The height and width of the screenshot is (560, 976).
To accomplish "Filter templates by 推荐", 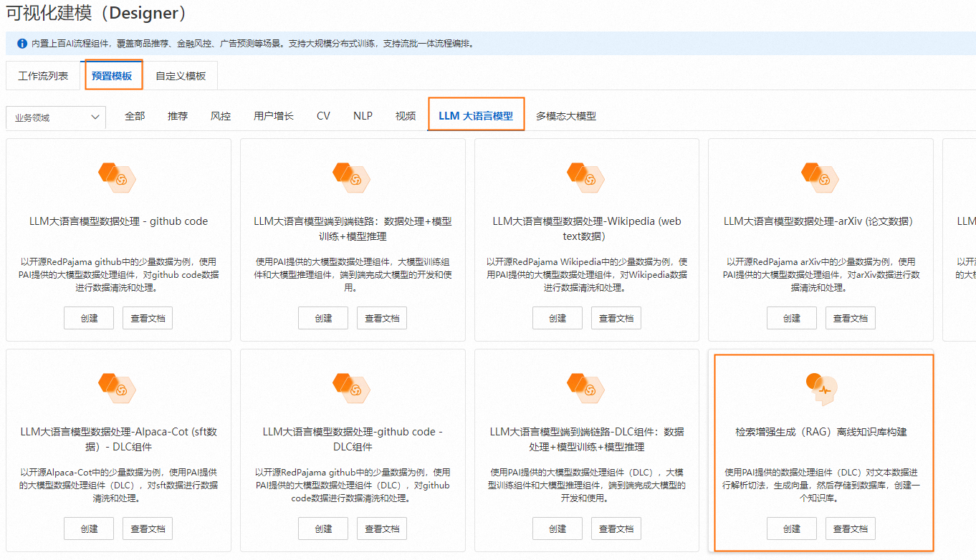I will pos(178,116).
